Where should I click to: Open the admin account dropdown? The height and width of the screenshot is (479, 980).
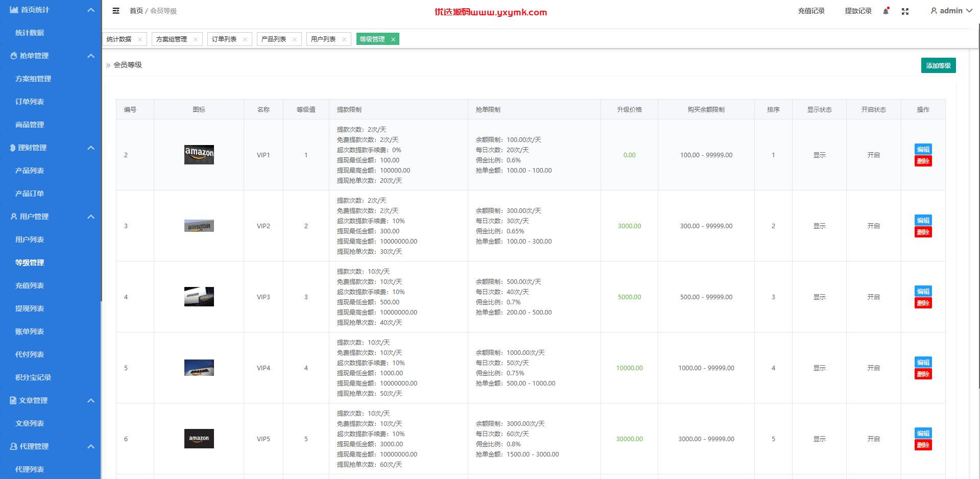click(x=951, y=11)
